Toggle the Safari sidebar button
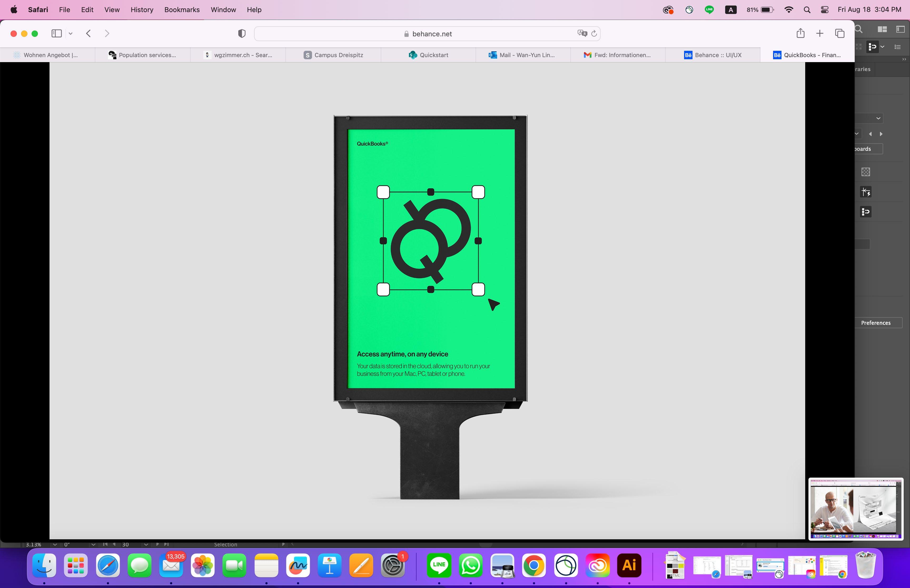 57,34
